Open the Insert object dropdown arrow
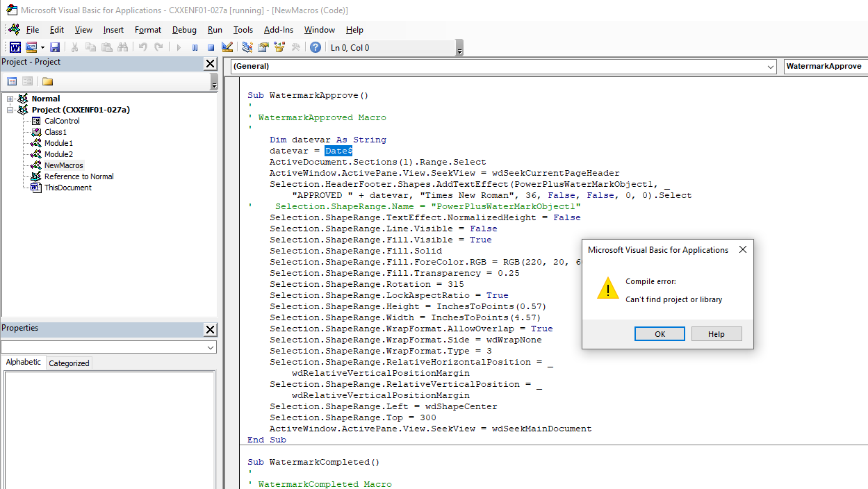This screenshot has height=489, width=868. tap(42, 47)
